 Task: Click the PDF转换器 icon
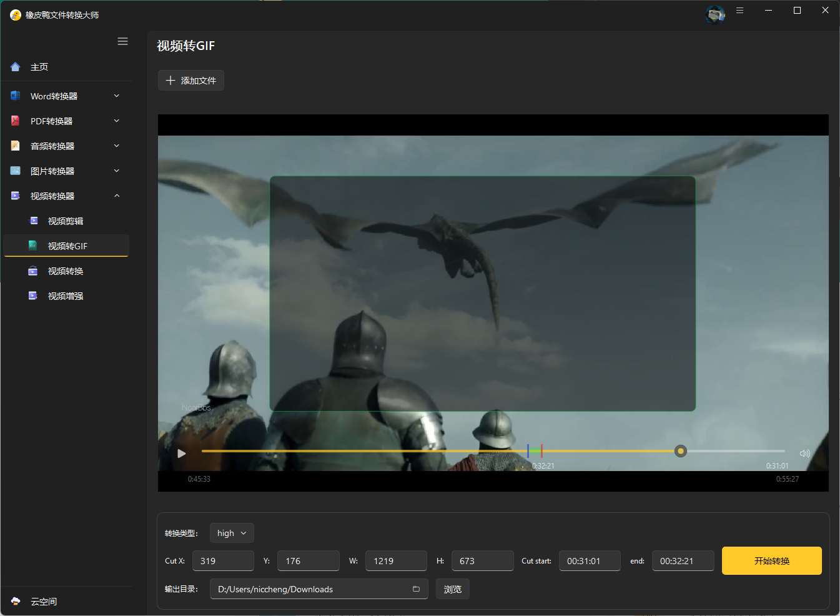pyautogui.click(x=16, y=121)
